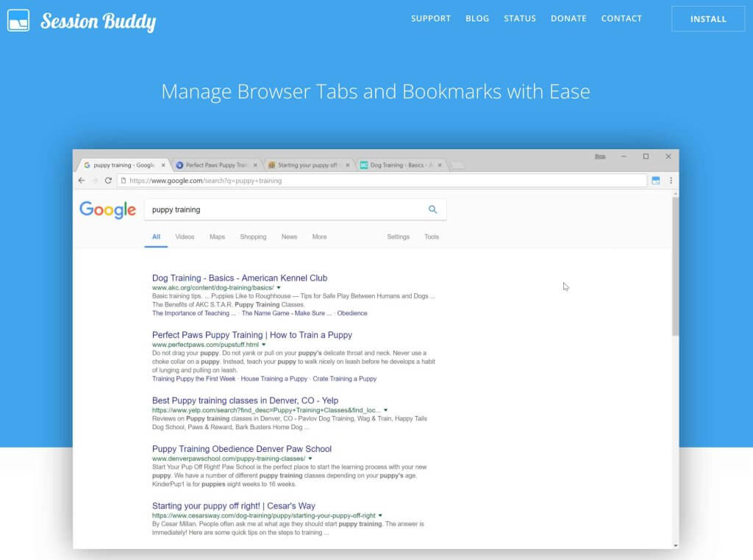The image size is (753, 560).
Task: Go back using the browser back arrow
Action: [82, 180]
